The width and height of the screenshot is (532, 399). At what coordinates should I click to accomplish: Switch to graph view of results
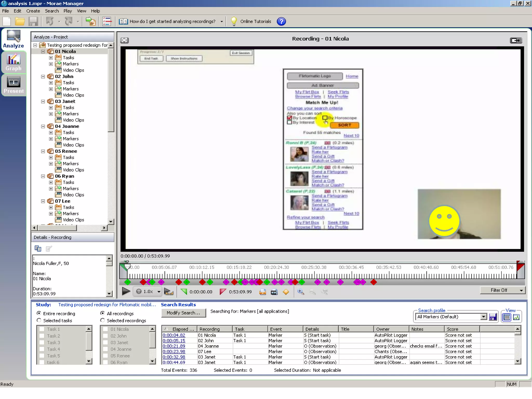point(516,317)
